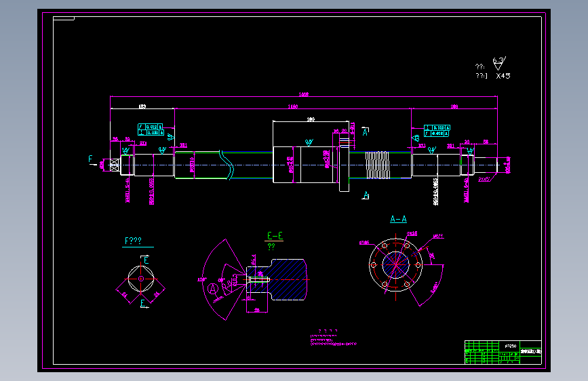Select the ø105 diameter label in A-A view

pyautogui.click(x=364, y=243)
